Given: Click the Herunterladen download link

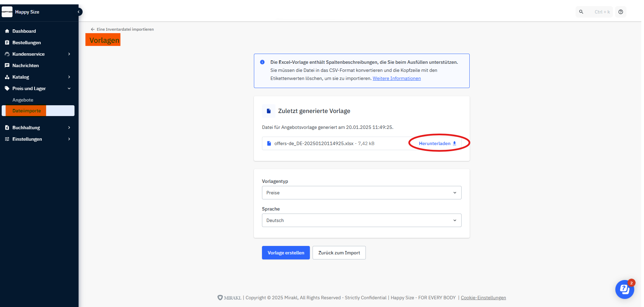Looking at the screenshot, I should (437, 143).
